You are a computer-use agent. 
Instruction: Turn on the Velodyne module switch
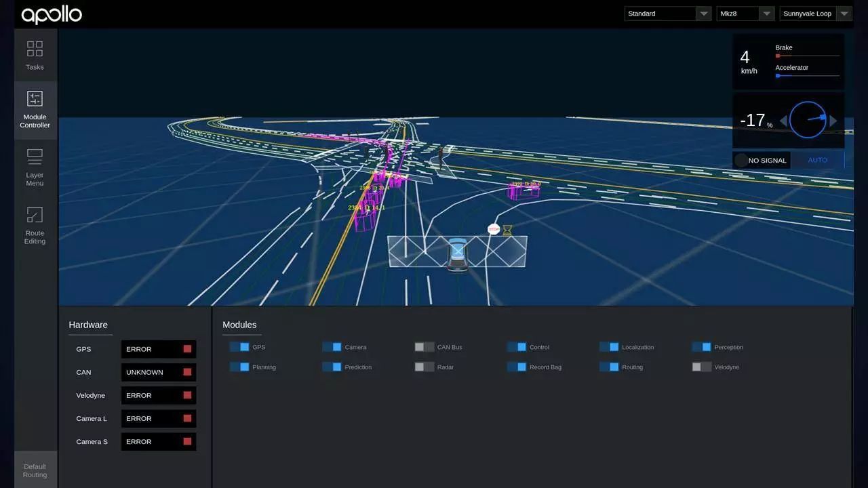[701, 367]
